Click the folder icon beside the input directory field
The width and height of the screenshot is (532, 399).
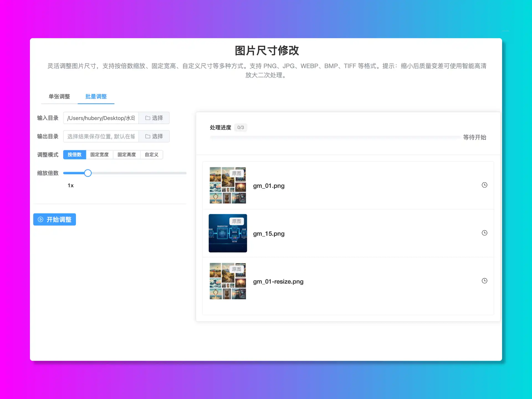click(x=148, y=118)
